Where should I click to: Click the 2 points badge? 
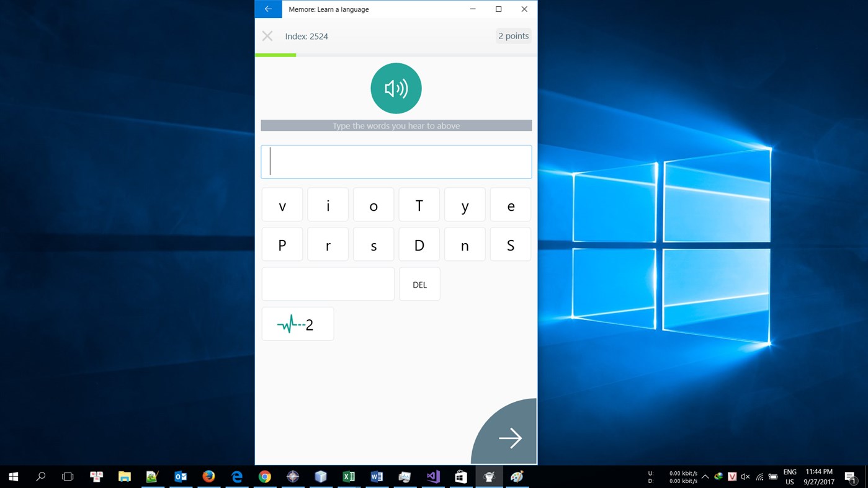512,35
